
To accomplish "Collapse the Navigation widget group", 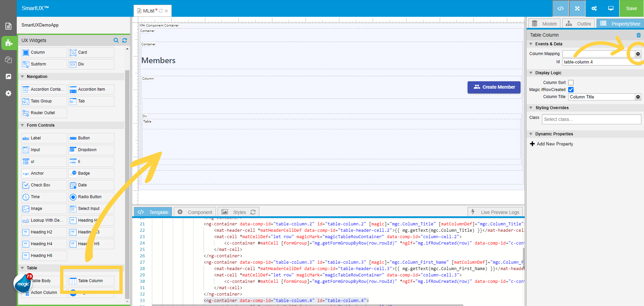I will tap(22, 76).
